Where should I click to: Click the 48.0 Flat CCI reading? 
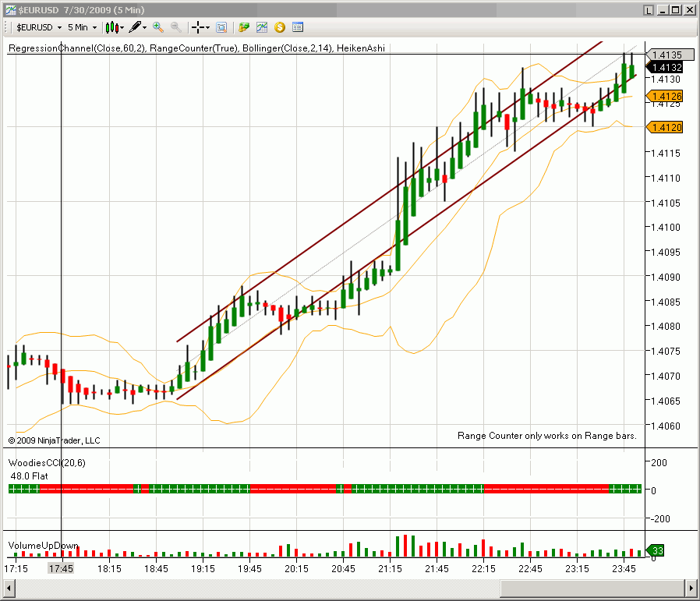tap(29, 476)
